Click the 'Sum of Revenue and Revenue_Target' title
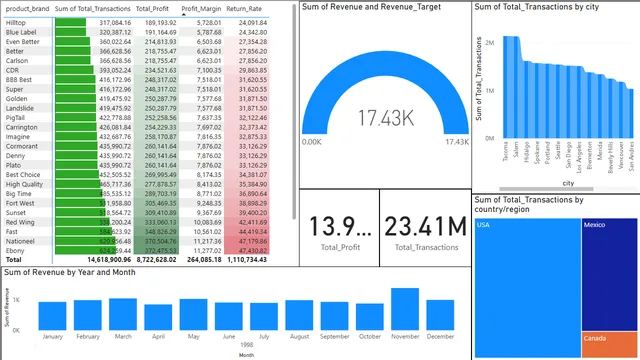Viewport: 640px width, 360px height. coord(371,7)
